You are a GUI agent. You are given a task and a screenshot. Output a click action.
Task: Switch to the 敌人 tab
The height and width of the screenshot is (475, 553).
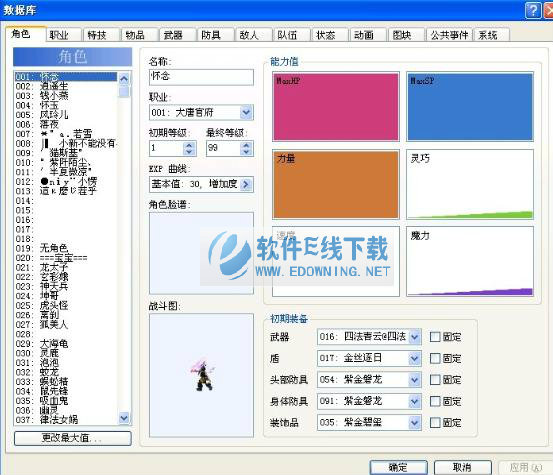(254, 35)
